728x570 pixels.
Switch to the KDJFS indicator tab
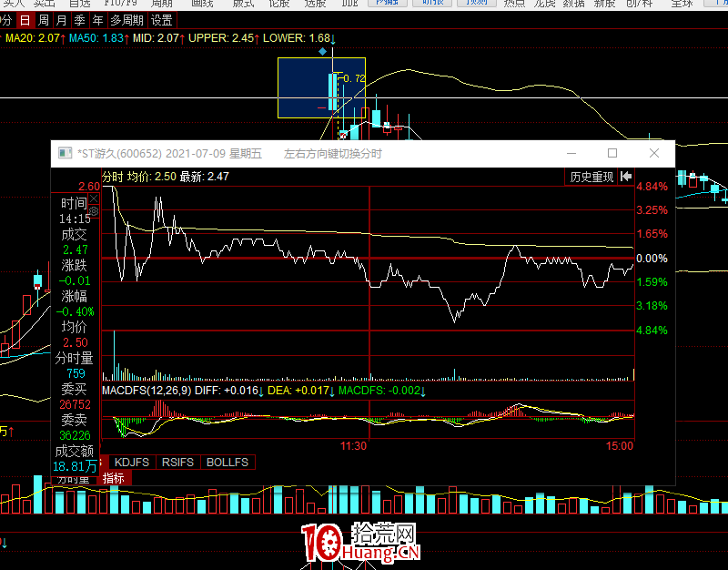coord(132,463)
